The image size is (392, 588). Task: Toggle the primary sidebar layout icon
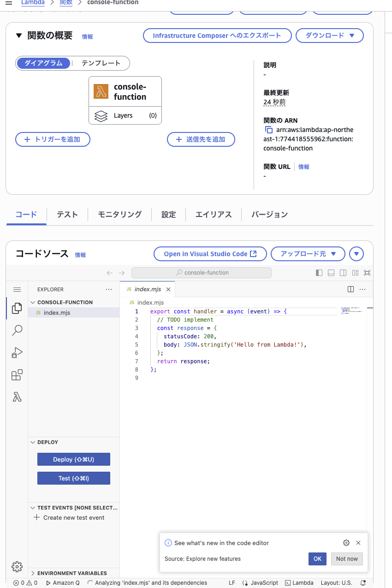click(x=319, y=273)
